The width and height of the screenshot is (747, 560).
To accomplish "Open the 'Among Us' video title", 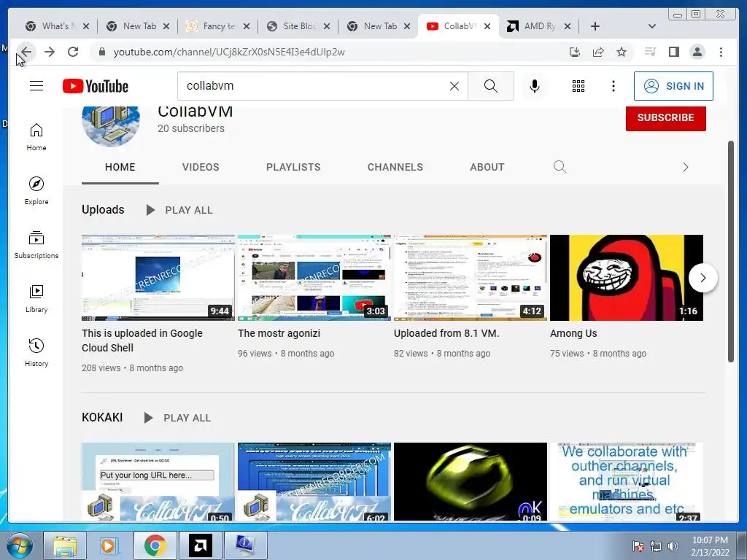I will click(x=573, y=333).
